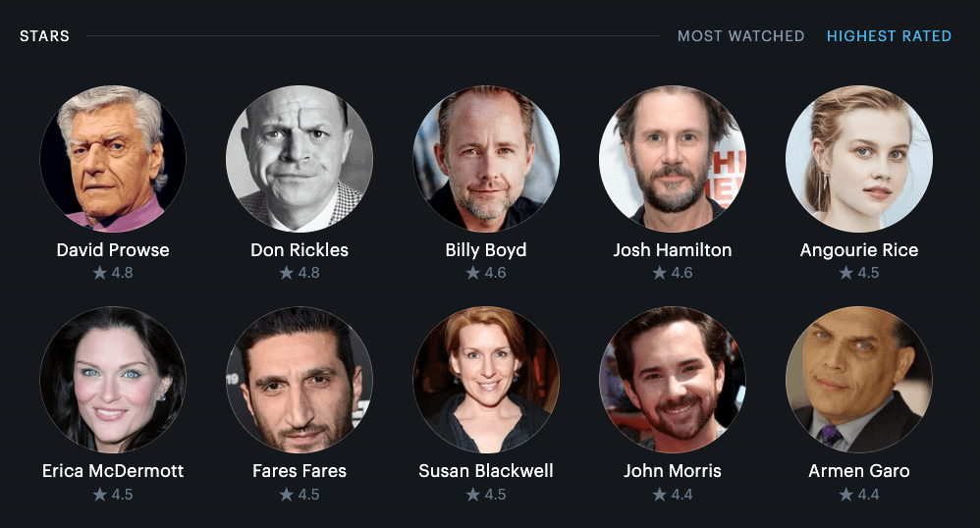
Task: Select Angourie Rice's photo
Action: click(859, 159)
